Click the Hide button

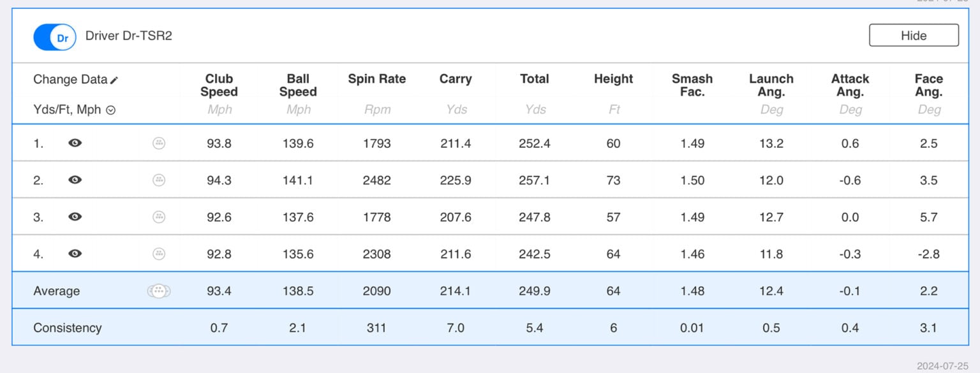tap(913, 36)
